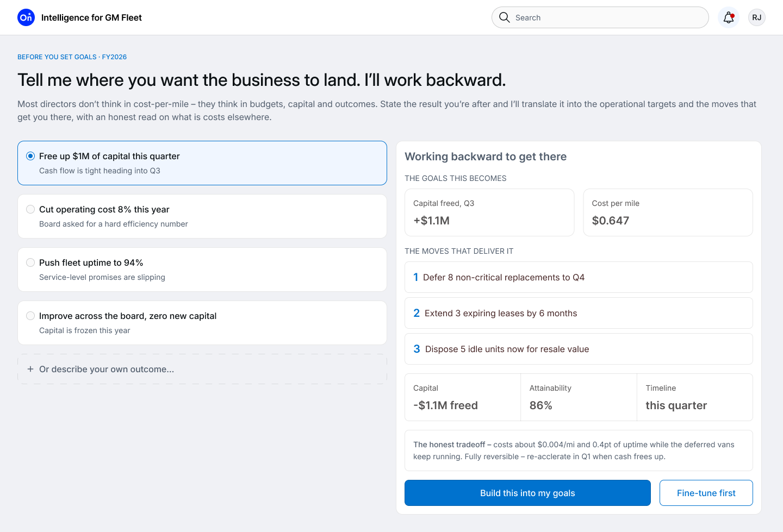Screen dimensions: 783x532
Task: Click the Tell me where you want headline
Action: click(262, 80)
